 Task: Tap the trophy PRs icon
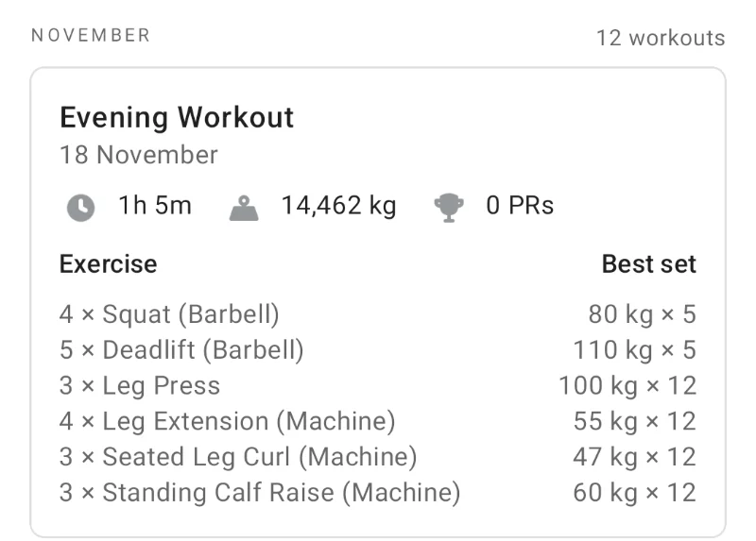point(448,208)
